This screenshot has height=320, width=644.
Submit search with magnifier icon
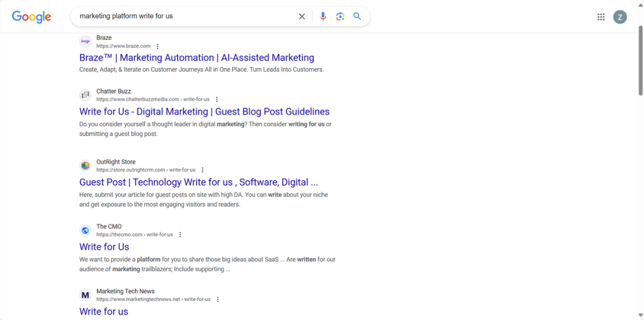pos(357,17)
